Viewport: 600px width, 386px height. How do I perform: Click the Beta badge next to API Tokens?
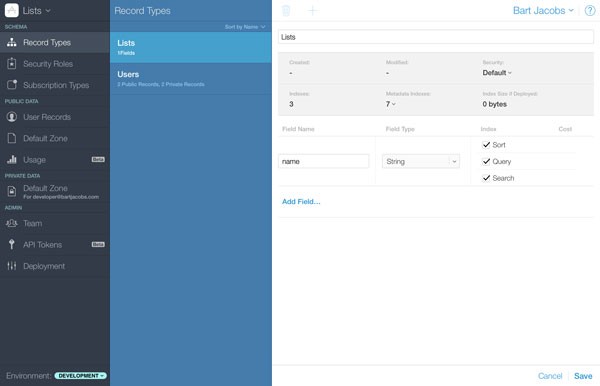click(x=98, y=244)
